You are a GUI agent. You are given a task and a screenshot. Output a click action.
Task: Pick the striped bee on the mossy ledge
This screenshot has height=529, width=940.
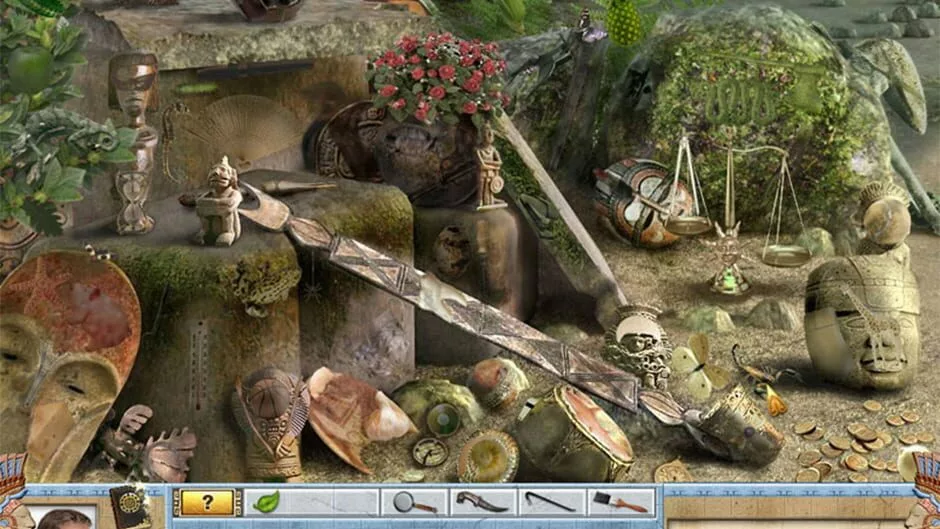pos(99,253)
